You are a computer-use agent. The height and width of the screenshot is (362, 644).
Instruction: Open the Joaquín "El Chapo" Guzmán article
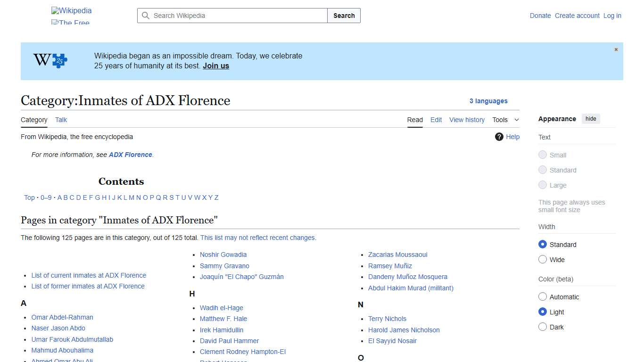point(241,277)
